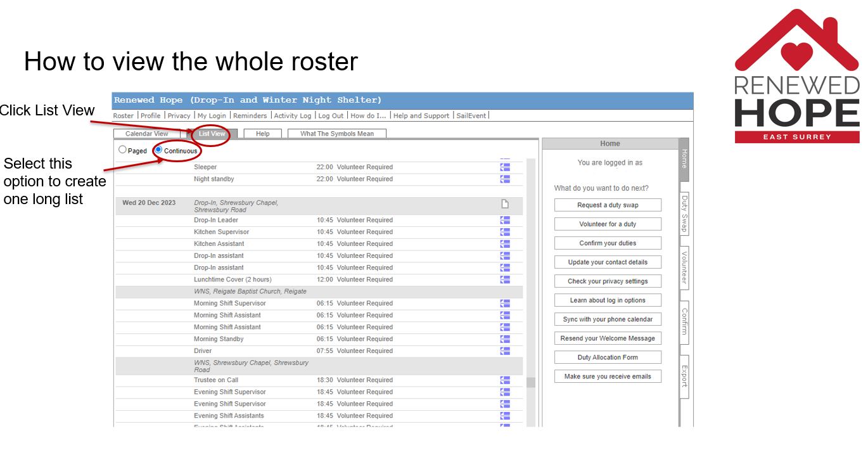Screen dimensions: 868x457
Task: Click Log Out in the menu bar
Action: coord(331,115)
